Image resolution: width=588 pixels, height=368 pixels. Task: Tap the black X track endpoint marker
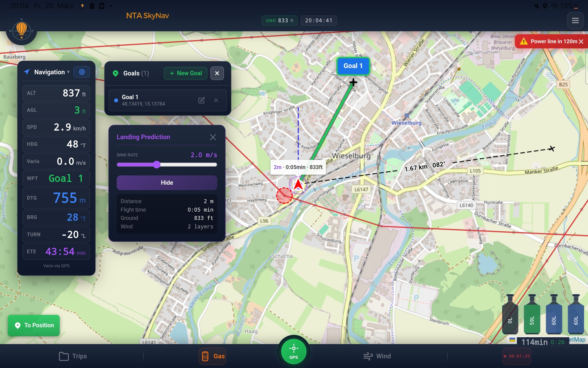tap(552, 149)
